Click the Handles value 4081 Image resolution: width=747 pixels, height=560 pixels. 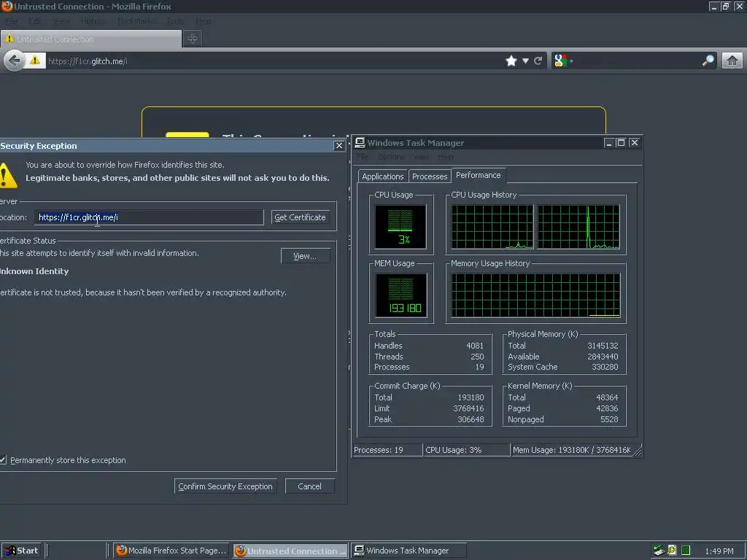pos(475,346)
